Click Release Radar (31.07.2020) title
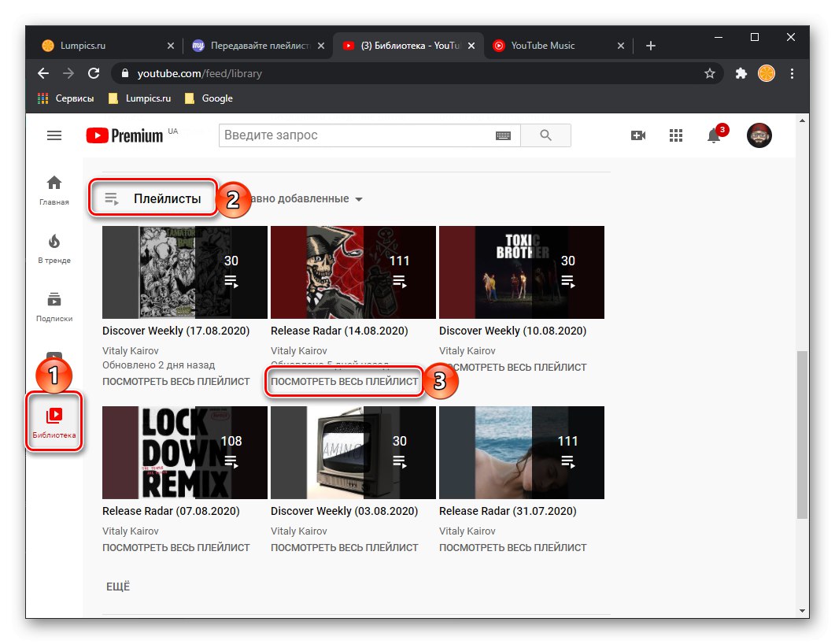 tap(508, 511)
